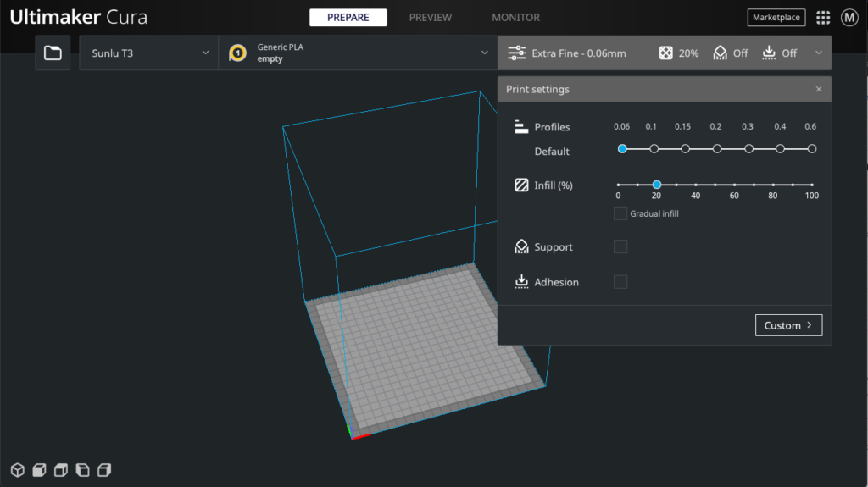Open the Sunlu T3 printer dropdown
This screenshot has width=868, height=487.
149,53
